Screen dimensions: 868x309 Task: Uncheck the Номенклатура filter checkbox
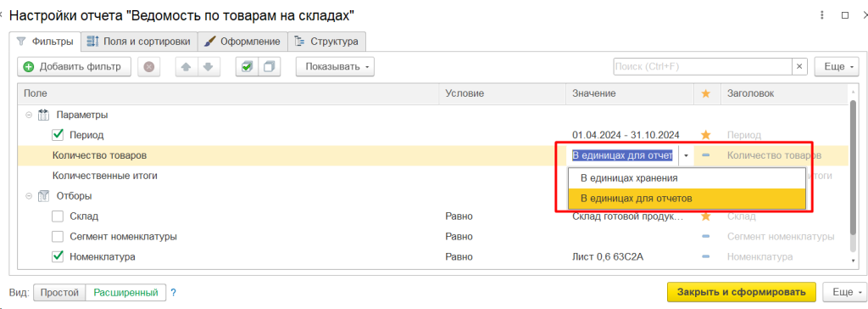click(x=58, y=257)
